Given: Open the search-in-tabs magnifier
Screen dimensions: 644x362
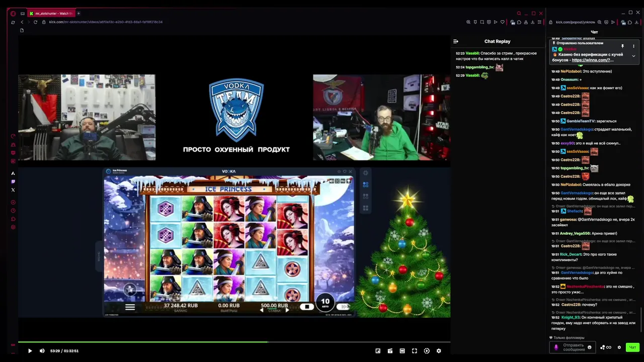Looking at the screenshot, I should 519,14.
